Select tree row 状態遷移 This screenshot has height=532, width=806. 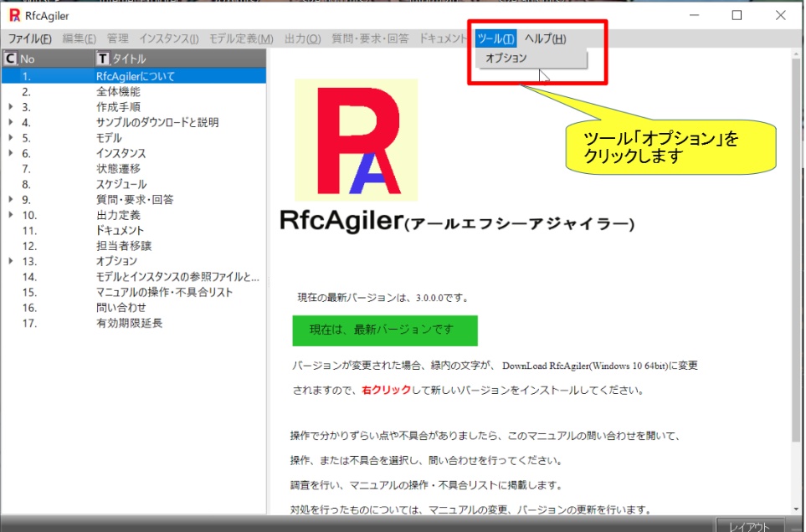(x=134, y=168)
